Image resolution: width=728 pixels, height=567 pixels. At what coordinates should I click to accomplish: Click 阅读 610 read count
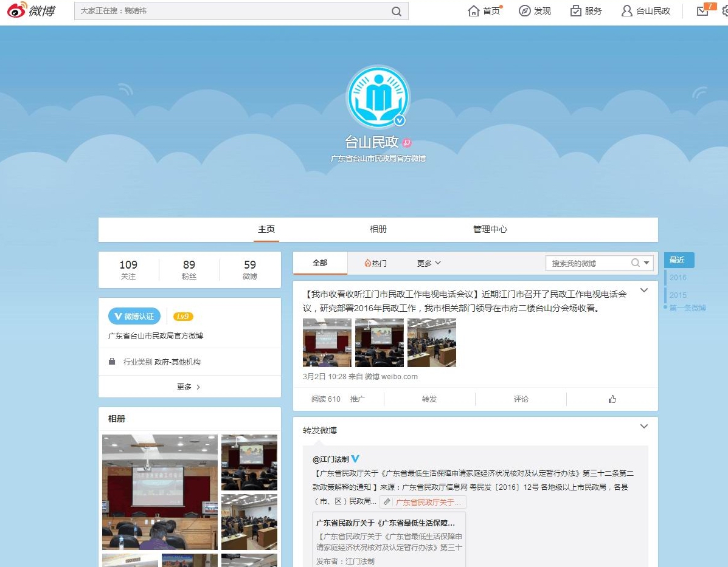point(325,399)
